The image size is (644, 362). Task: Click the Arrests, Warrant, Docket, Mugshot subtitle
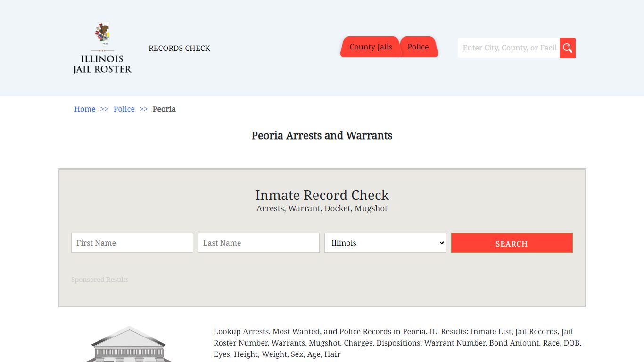click(322, 208)
